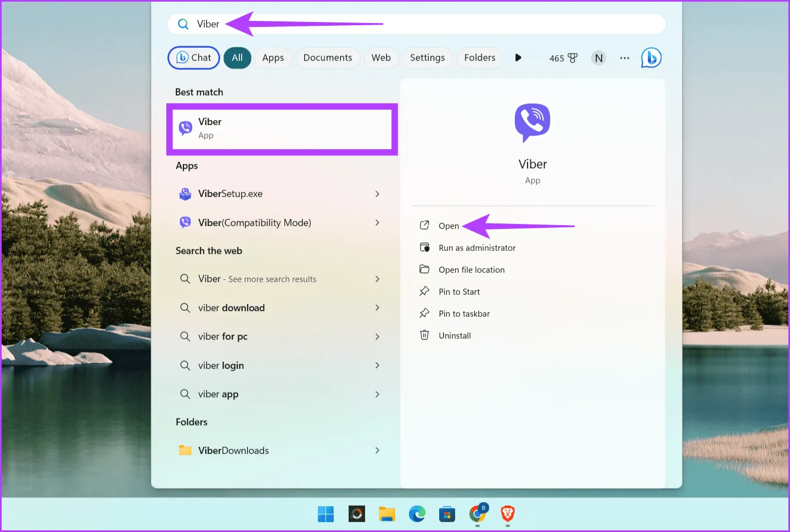Select Pin to taskbar
Screen dimensions: 790x532
coord(464,313)
